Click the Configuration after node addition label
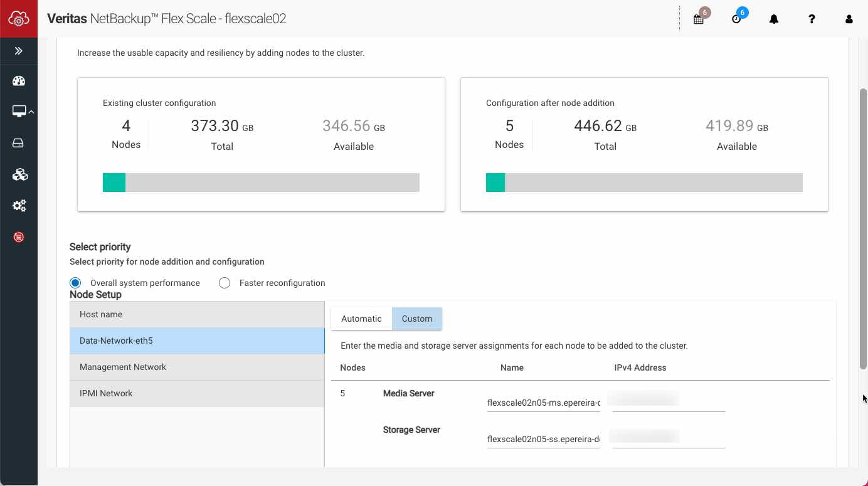This screenshot has width=868, height=486. (x=550, y=103)
